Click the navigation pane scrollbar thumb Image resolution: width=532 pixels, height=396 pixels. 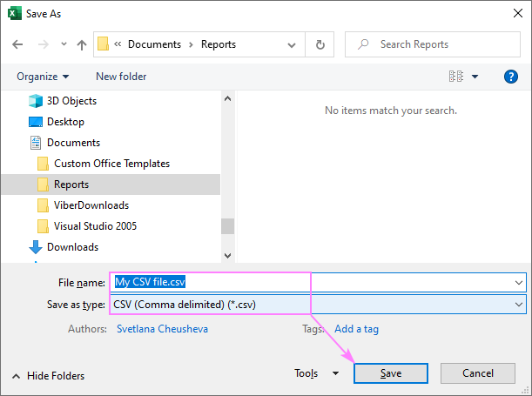(227, 226)
